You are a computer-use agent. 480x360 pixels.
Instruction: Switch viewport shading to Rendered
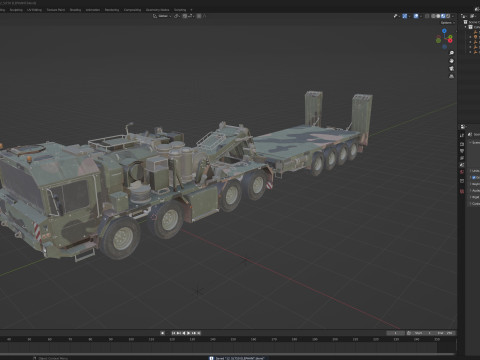coord(448,16)
